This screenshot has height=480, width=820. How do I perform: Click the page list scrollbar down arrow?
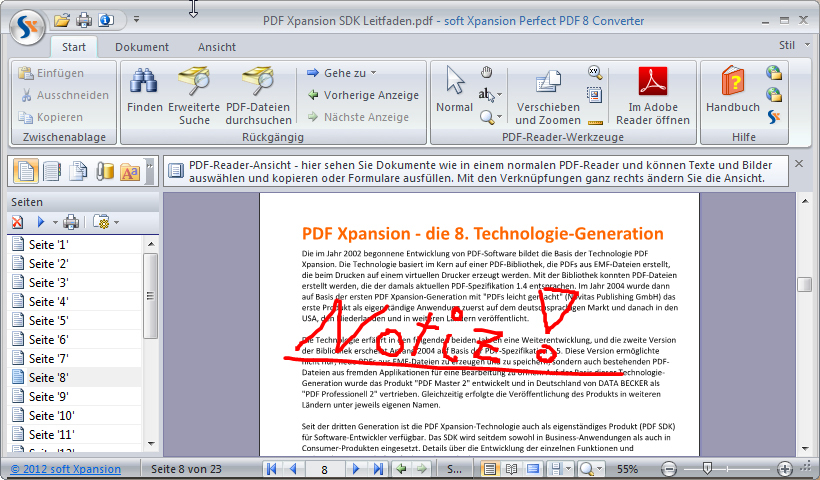(151, 444)
